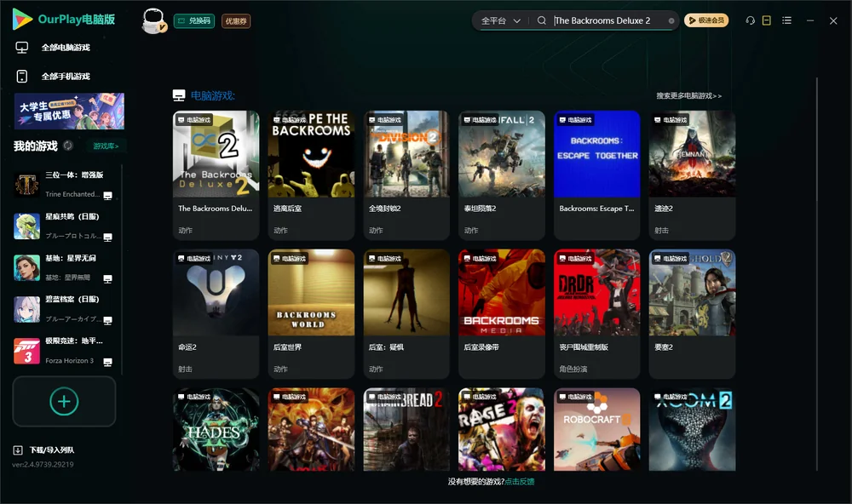Viewport: 852px width, 504px height.
Task: Click the version text ver:2.4.9739.29219
Action: (43, 464)
